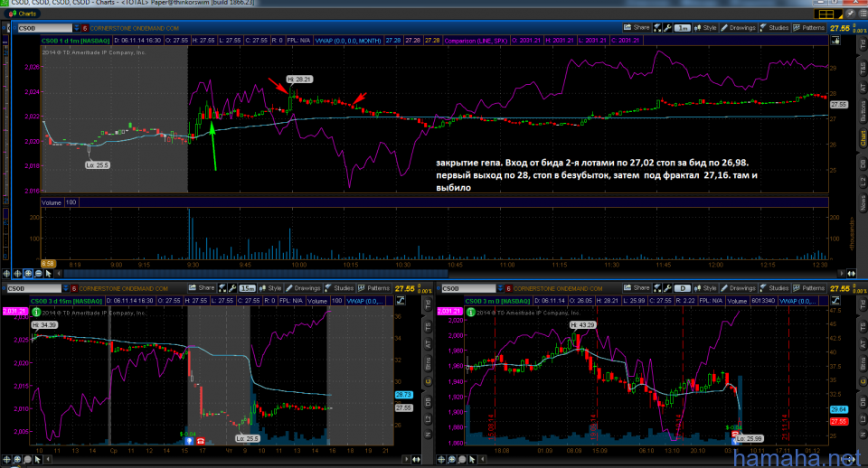Click the blue lightbulb event icon in 15m chart
The width and height of the screenshot is (868, 468).
tap(189, 441)
